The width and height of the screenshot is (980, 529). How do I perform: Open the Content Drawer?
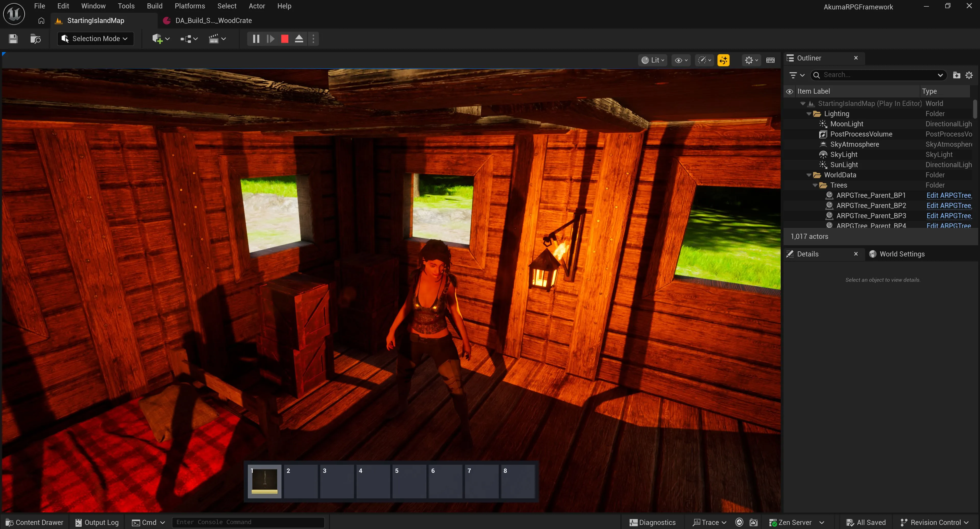35,523
